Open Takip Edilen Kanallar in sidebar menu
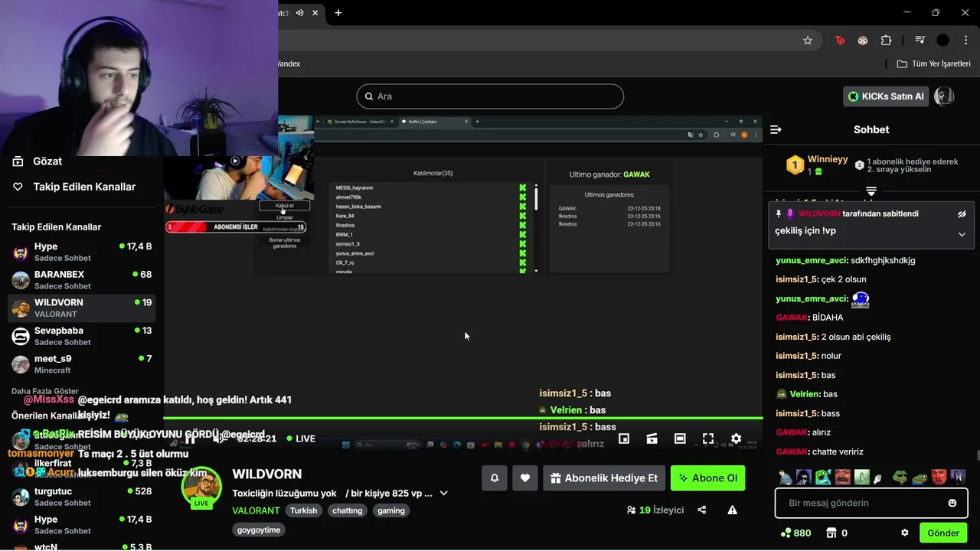Image resolution: width=980 pixels, height=551 pixels. (x=74, y=187)
